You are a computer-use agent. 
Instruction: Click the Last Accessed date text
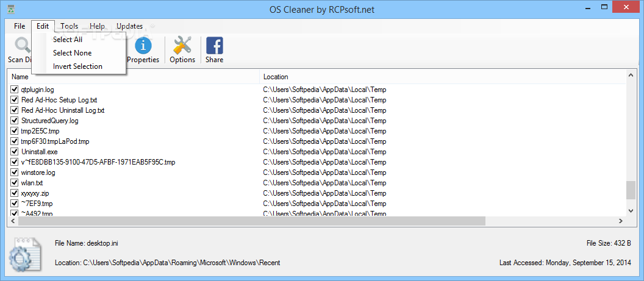pyautogui.click(x=565, y=263)
